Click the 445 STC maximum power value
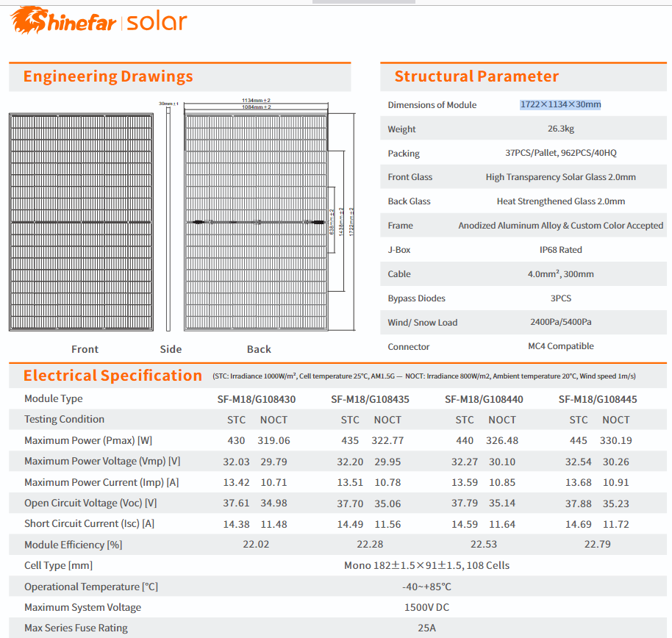672x638 pixels. click(579, 440)
